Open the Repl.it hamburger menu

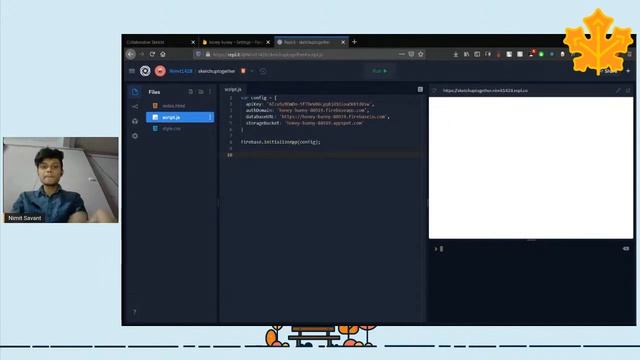tap(132, 71)
